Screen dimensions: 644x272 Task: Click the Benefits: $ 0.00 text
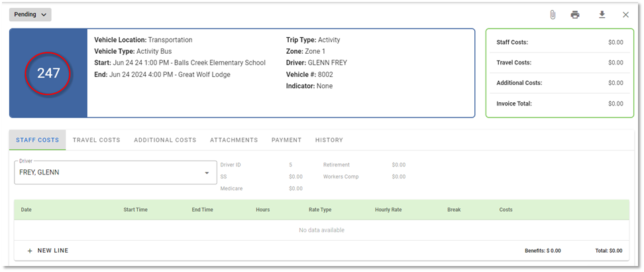[x=543, y=251]
